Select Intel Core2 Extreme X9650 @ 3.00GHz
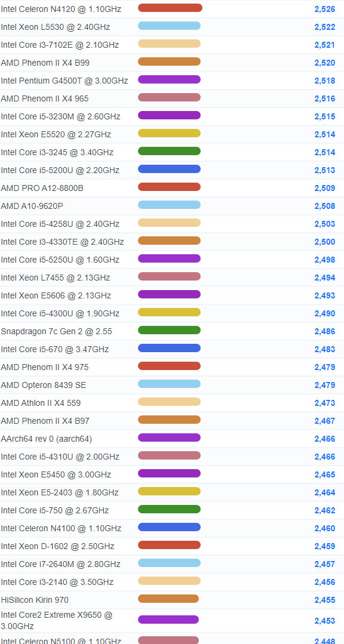The height and width of the screenshot is (644, 344). [x=57, y=621]
